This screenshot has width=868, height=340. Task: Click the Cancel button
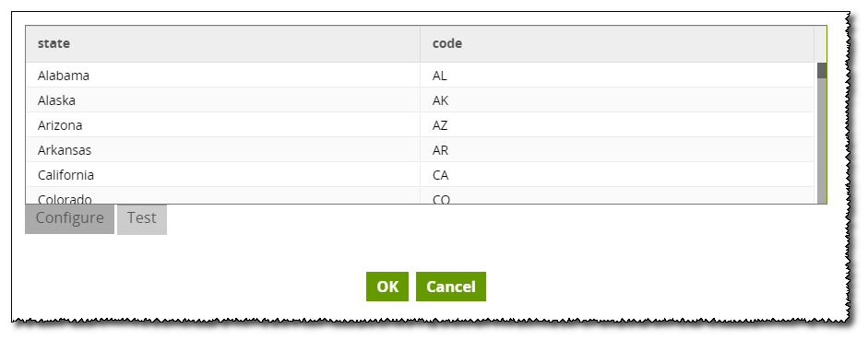click(x=451, y=287)
